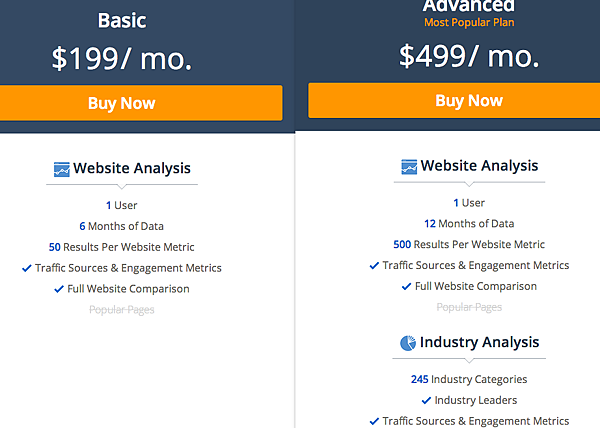Click checkmark beside Advanced Website Traffic Sources & Engagement
This screenshot has height=428, width=600.
(x=374, y=265)
